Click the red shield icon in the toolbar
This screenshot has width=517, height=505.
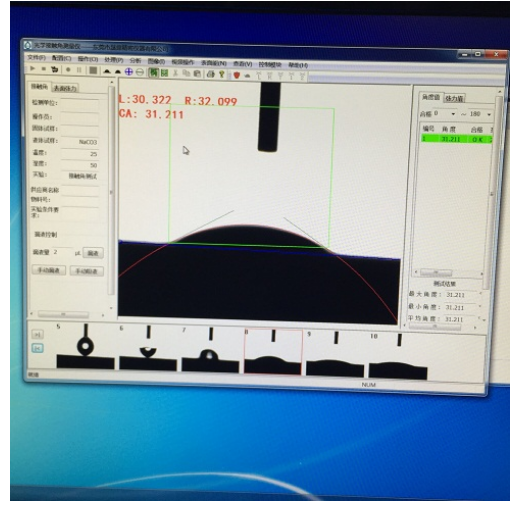[237, 75]
